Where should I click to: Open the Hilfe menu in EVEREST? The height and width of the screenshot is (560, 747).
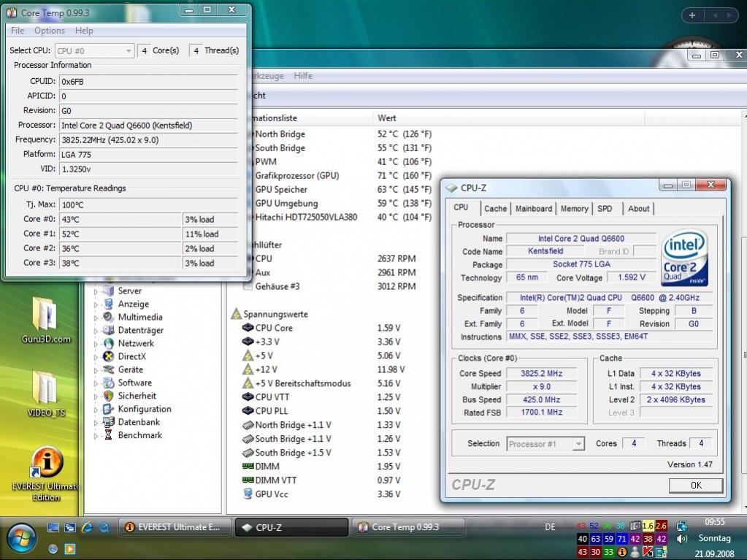coord(303,76)
